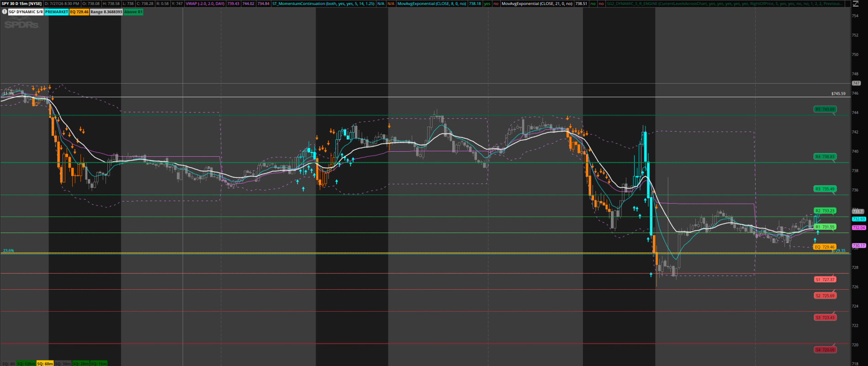Click the yellow SQ: 60m squeeze label
Image resolution: width=868 pixels, height=366 pixels.
point(45,364)
